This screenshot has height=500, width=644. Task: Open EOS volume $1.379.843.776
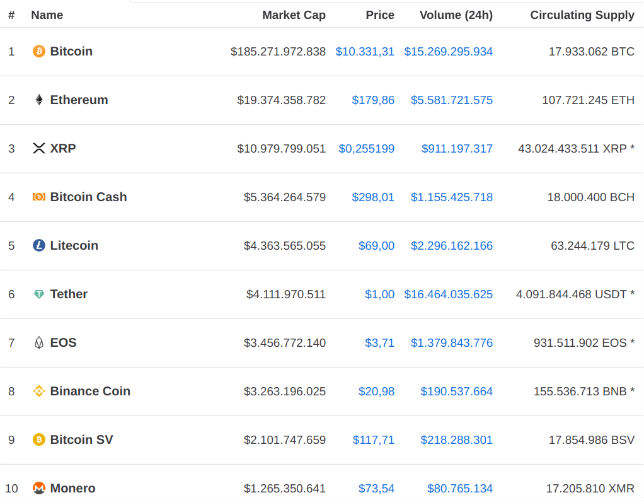point(452,343)
